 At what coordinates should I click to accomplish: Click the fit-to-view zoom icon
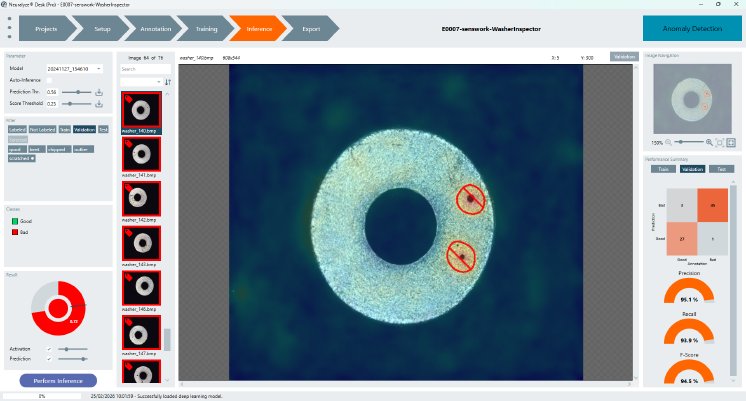tap(720, 142)
